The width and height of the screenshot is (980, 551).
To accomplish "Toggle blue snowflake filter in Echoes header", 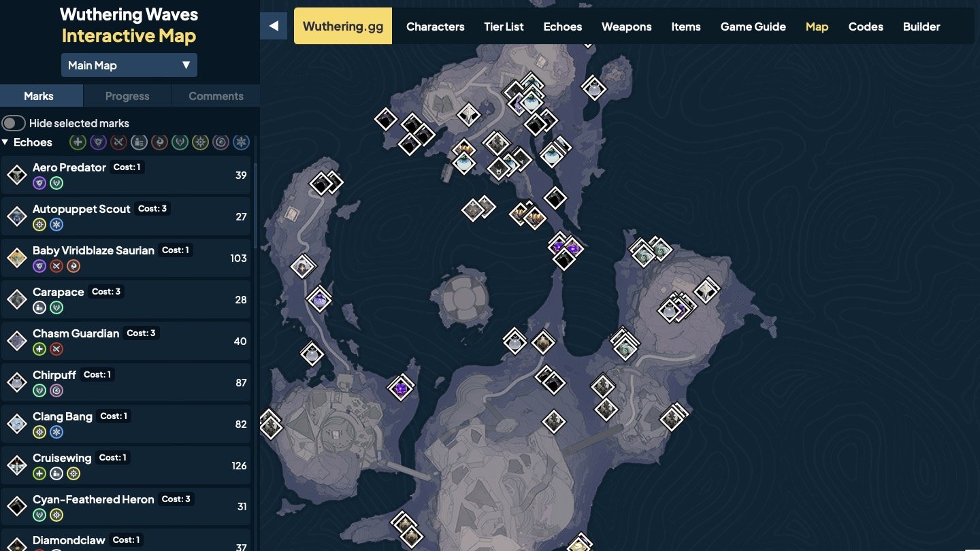I will (241, 142).
